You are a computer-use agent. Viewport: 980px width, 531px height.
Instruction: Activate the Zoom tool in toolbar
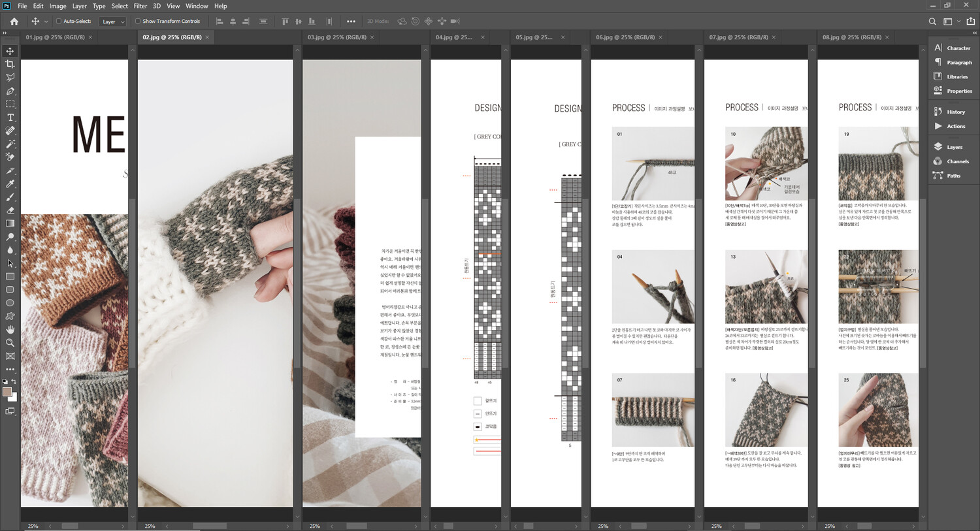[10, 343]
